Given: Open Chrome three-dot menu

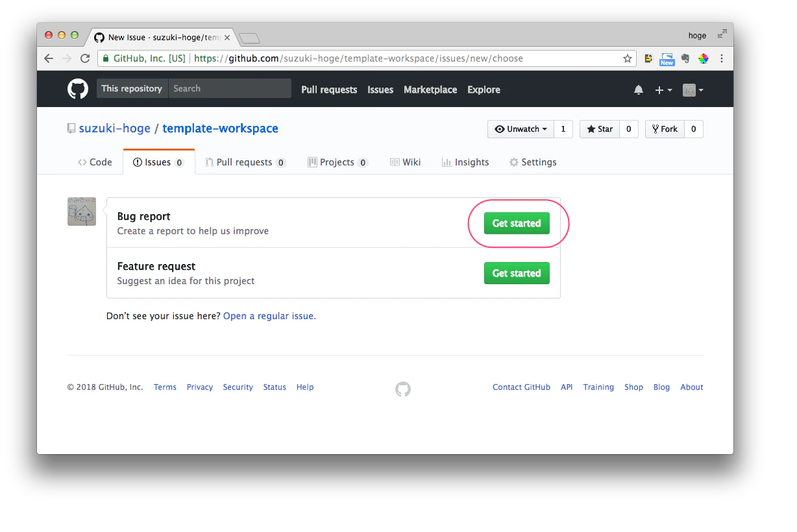Looking at the screenshot, I should [722, 58].
